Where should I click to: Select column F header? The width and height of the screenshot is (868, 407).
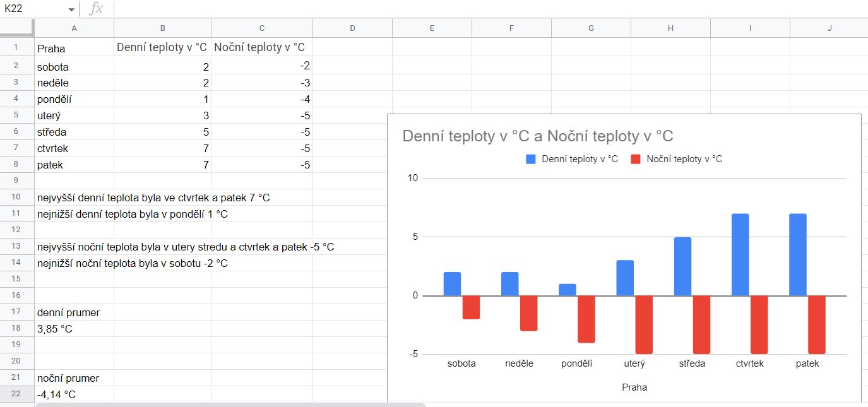coord(511,28)
